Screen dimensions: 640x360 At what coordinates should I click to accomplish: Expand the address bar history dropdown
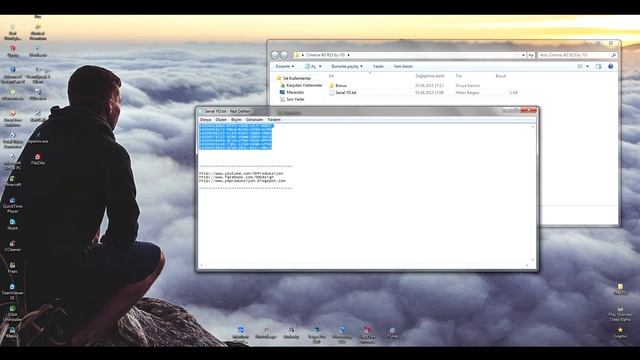pyautogui.click(x=523, y=55)
